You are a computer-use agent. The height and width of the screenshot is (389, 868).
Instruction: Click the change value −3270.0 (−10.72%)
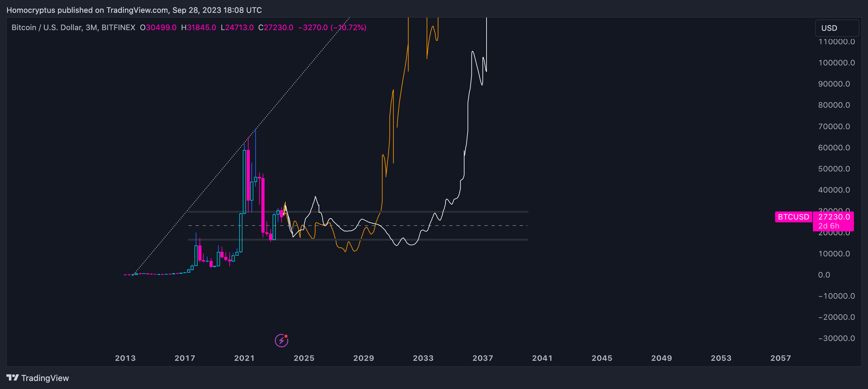332,27
